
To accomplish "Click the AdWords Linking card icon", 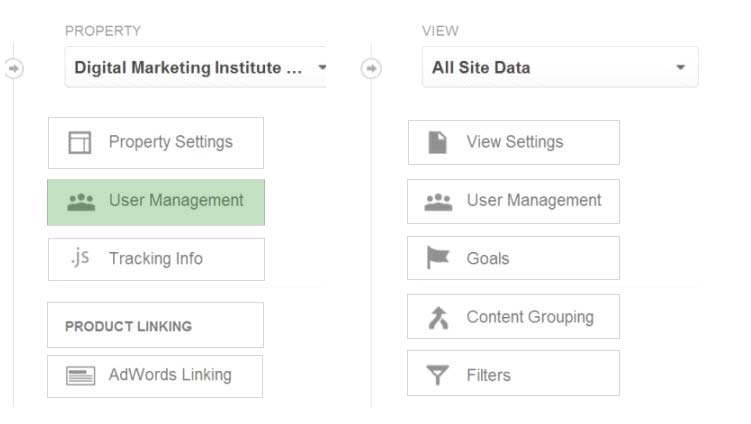I will [80, 376].
